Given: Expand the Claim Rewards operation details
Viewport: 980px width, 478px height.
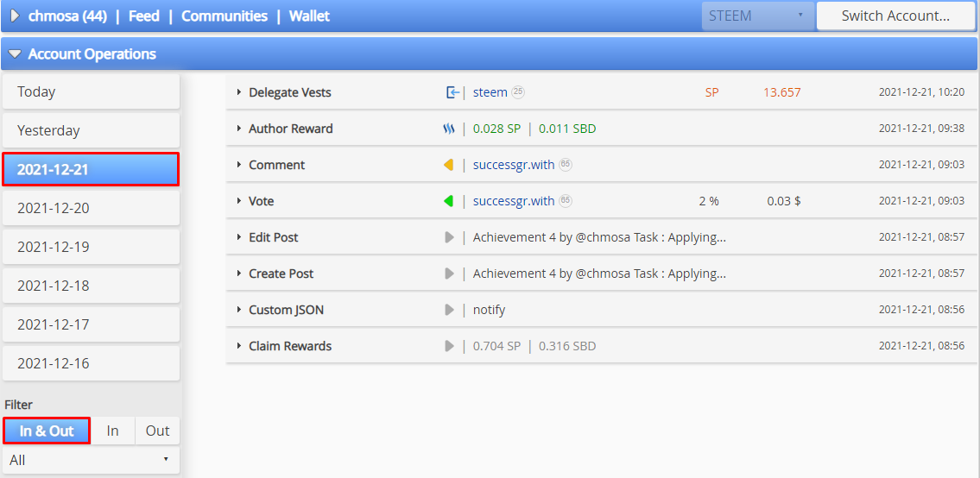Looking at the screenshot, I should tap(239, 346).
